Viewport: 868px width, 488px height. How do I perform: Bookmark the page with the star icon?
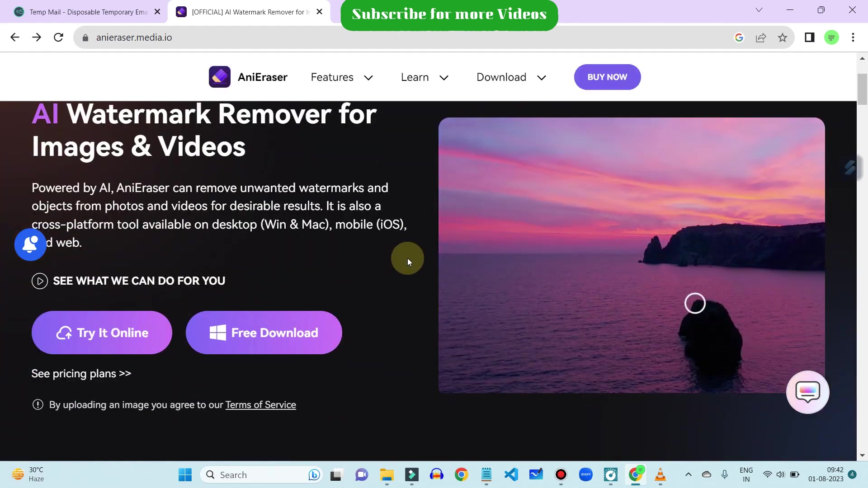pos(783,38)
